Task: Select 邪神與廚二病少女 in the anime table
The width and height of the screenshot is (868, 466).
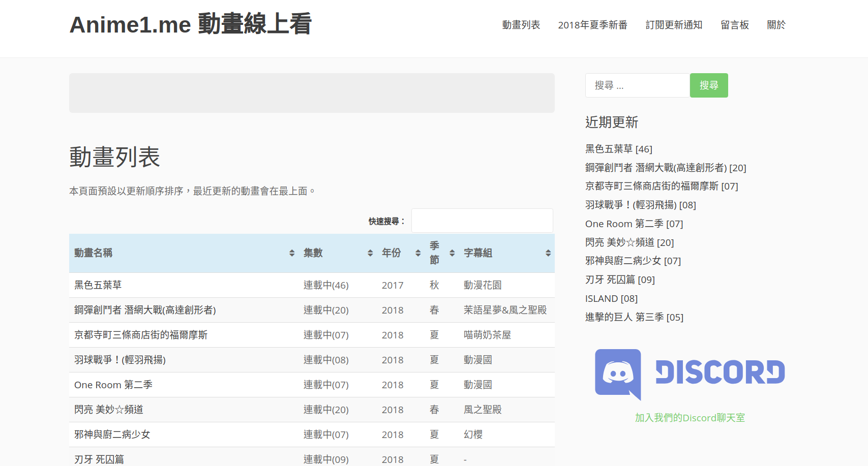Action: pos(112,434)
